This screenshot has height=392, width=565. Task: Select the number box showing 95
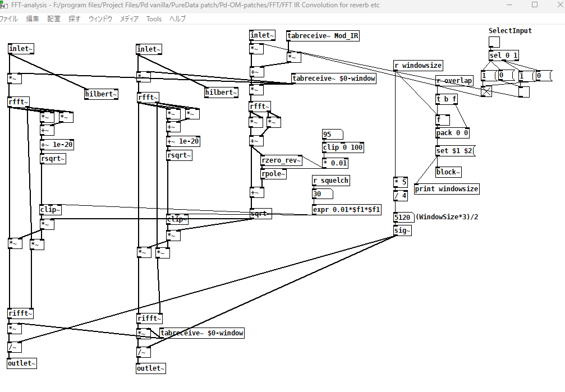click(333, 135)
